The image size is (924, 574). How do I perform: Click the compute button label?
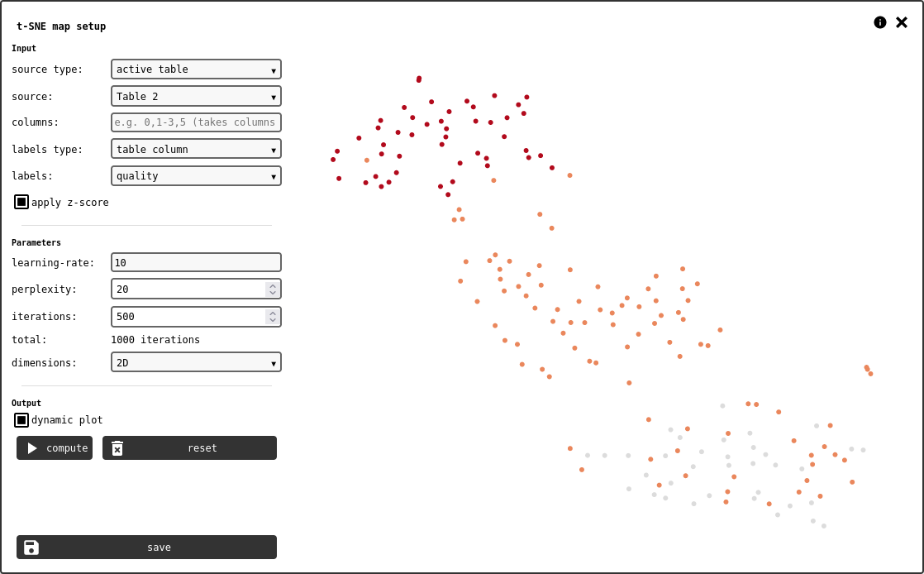click(x=67, y=448)
